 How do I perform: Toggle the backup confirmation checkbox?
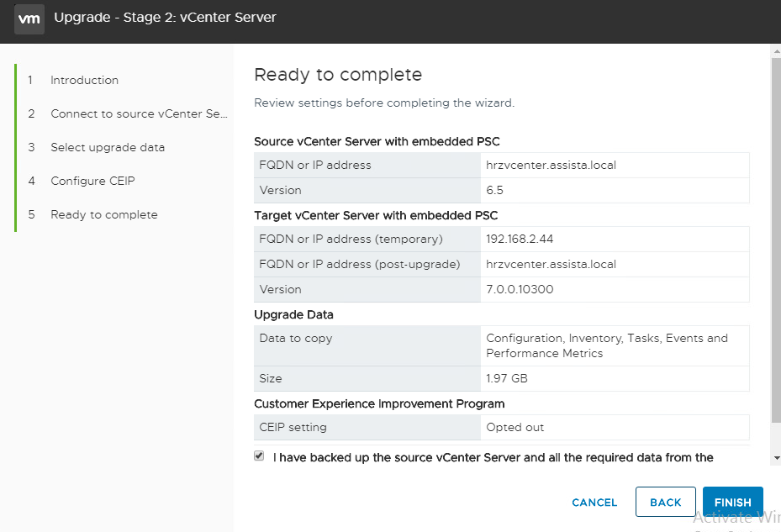point(259,456)
